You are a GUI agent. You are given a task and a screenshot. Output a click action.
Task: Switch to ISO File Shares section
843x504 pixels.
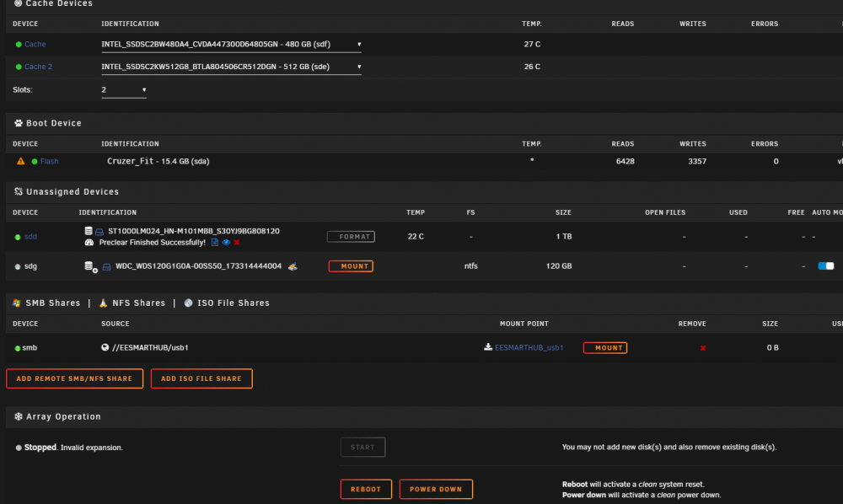pyautogui.click(x=234, y=303)
